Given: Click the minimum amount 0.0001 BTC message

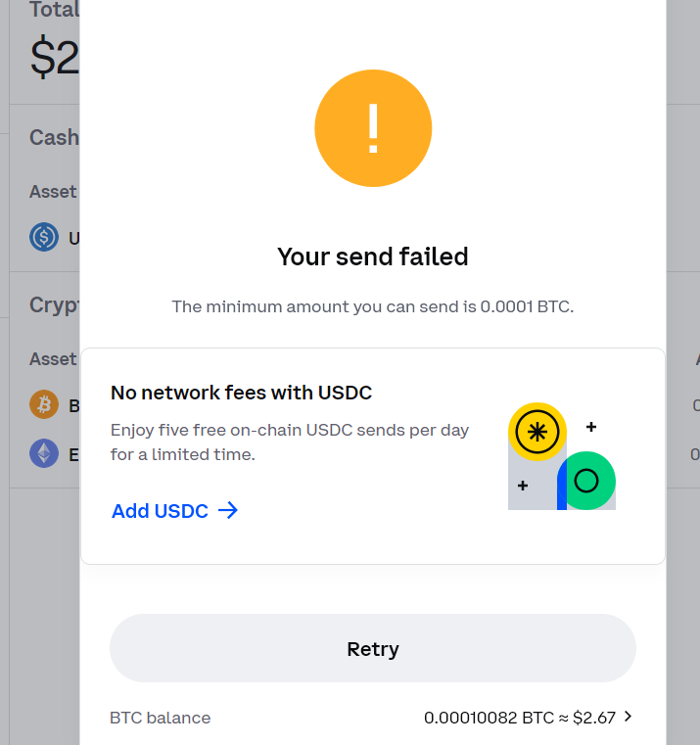Looking at the screenshot, I should [x=373, y=306].
